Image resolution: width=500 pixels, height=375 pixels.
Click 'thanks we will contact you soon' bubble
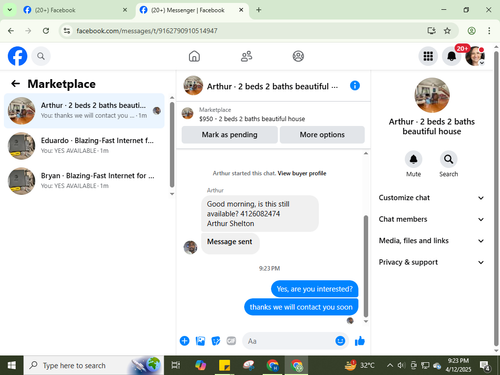301,307
